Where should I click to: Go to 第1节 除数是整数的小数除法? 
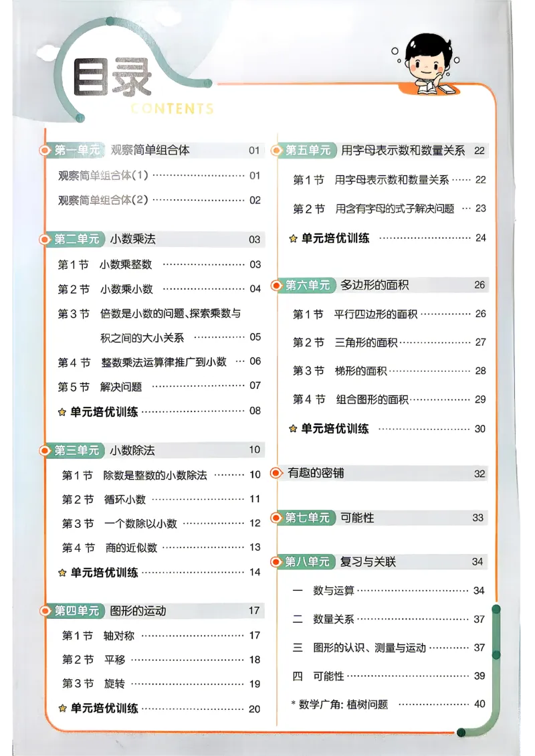pos(161,475)
